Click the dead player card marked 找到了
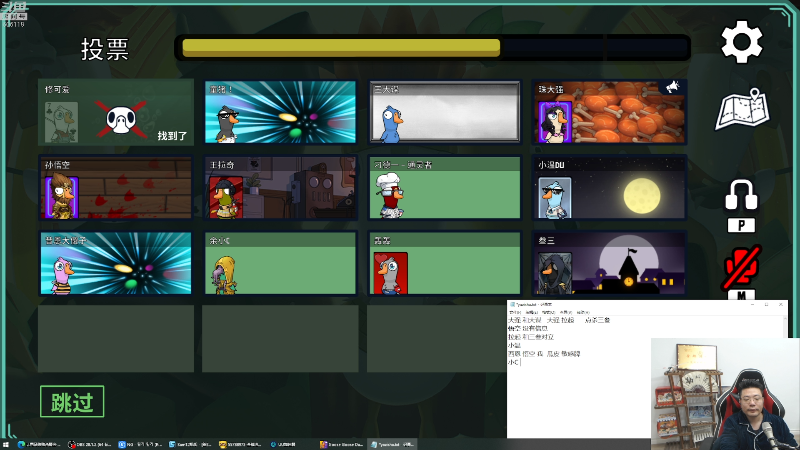Screen dimensions: 800x450 pos(115,112)
